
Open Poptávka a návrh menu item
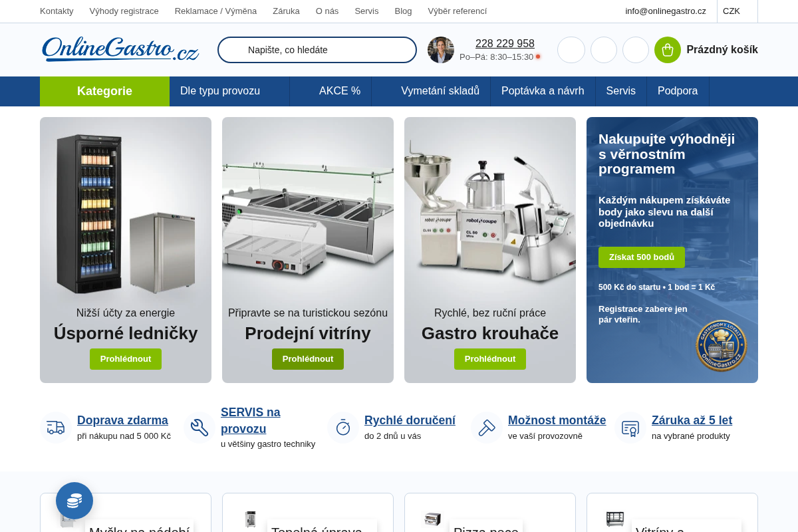[543, 91]
